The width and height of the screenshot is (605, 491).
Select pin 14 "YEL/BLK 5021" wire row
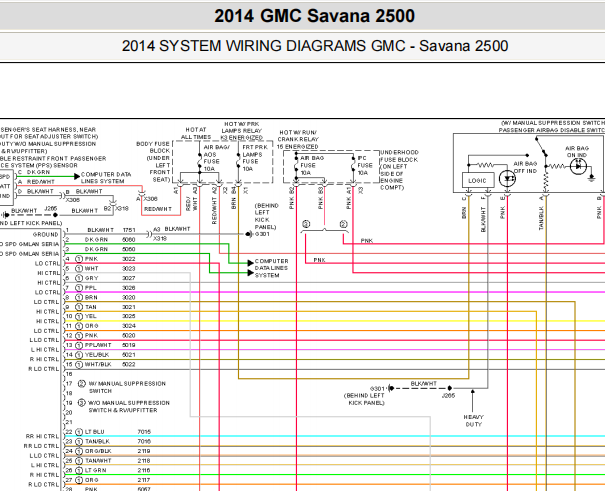point(100,355)
